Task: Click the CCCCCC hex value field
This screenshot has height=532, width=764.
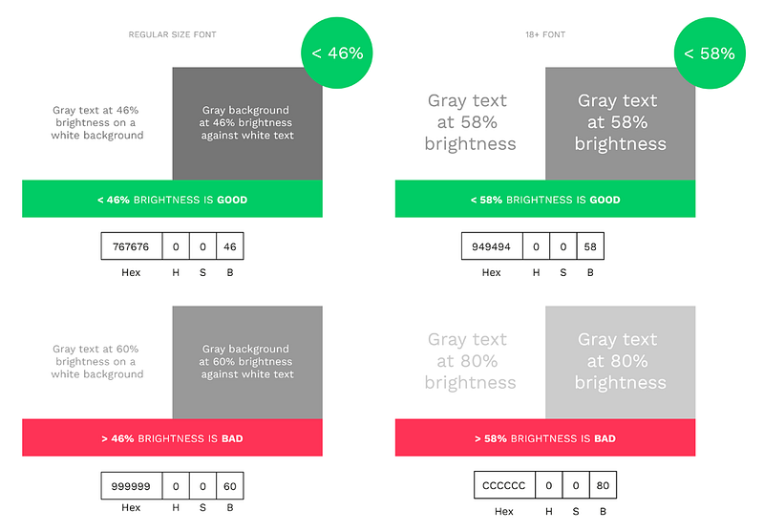Action: [504, 485]
